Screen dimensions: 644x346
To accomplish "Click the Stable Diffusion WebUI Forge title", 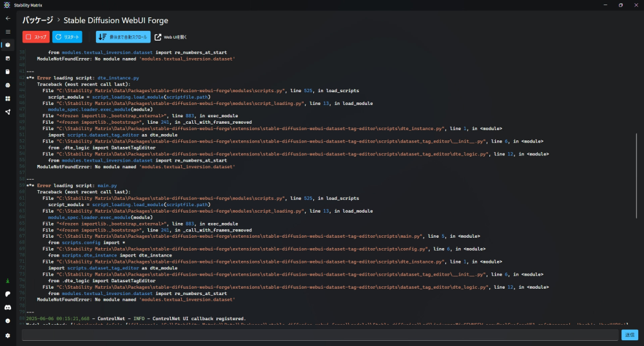I will pos(116,20).
